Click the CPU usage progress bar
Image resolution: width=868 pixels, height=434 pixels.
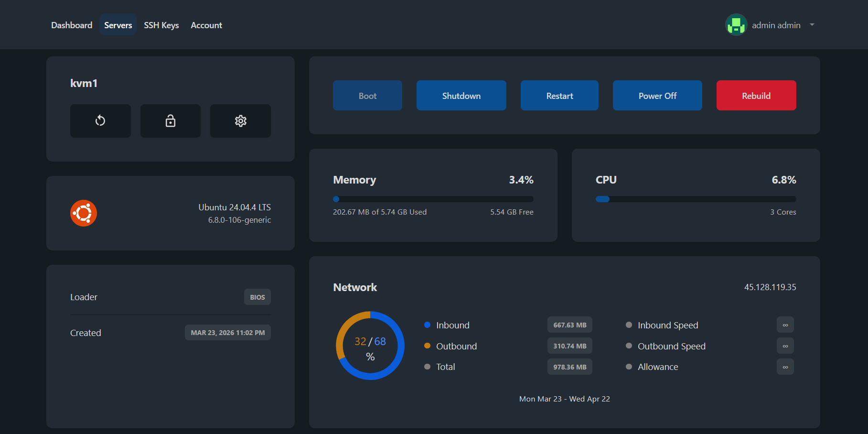point(696,199)
